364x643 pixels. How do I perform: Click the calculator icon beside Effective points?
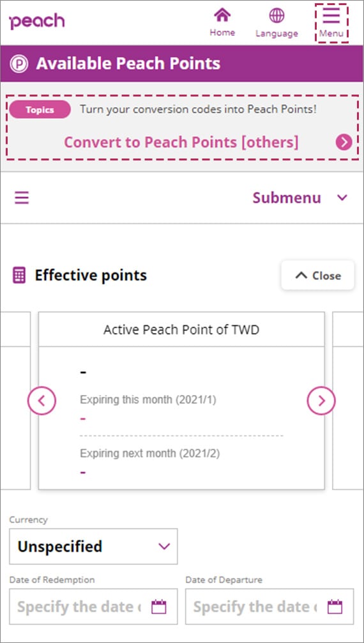pos(19,275)
